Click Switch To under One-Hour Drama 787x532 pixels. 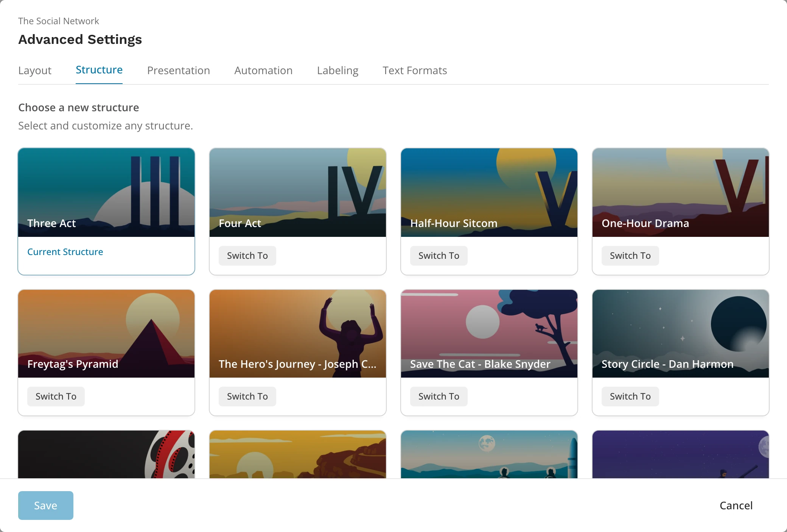click(x=630, y=256)
